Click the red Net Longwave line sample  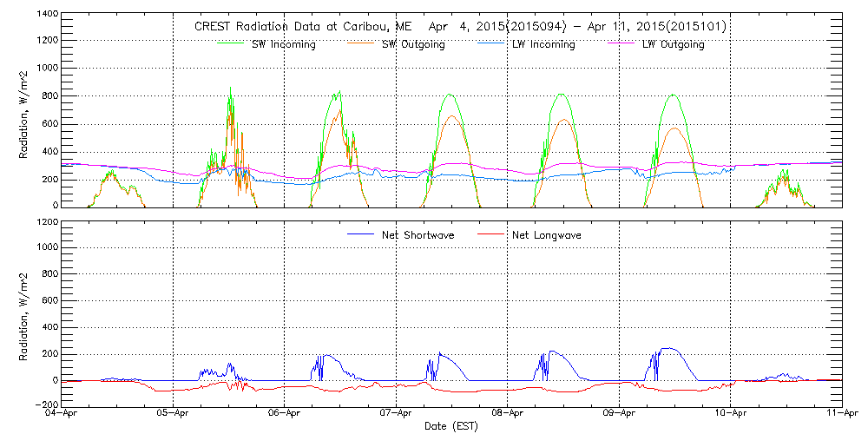click(x=492, y=235)
